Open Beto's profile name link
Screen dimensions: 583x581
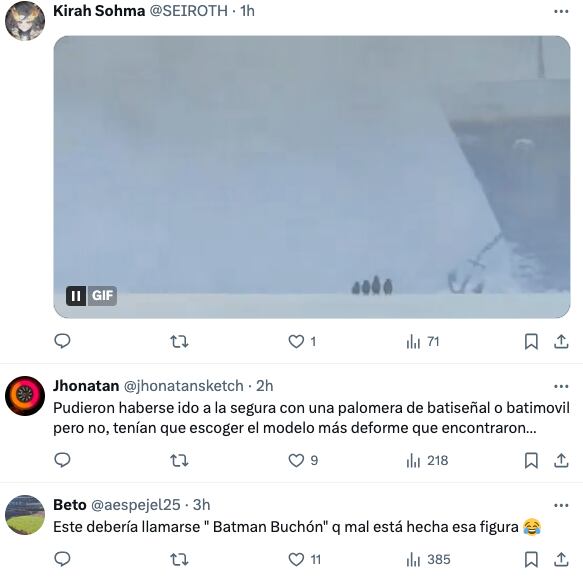pos(70,505)
